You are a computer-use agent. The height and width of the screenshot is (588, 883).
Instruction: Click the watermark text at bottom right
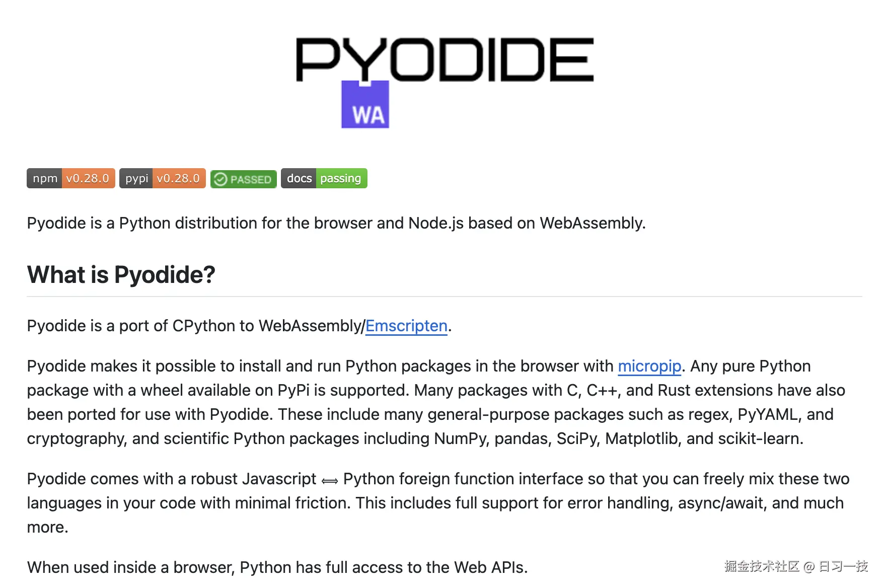coord(796,566)
